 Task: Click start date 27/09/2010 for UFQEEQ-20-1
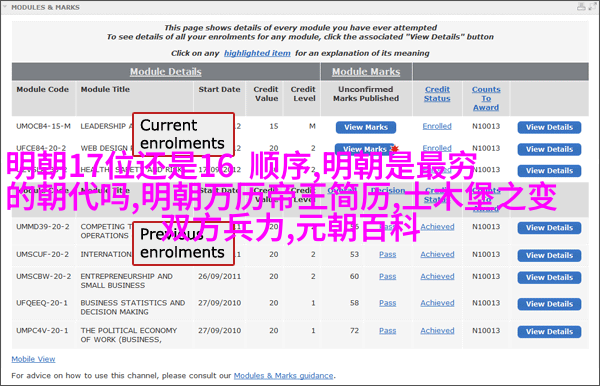(x=220, y=303)
